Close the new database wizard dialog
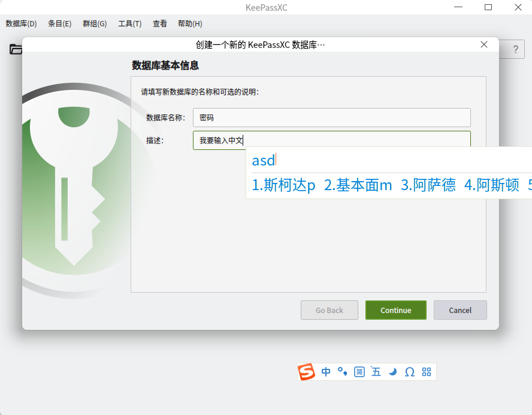 point(484,44)
